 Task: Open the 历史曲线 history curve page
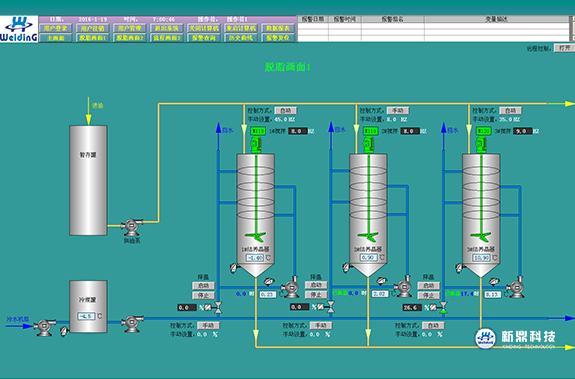click(x=241, y=38)
